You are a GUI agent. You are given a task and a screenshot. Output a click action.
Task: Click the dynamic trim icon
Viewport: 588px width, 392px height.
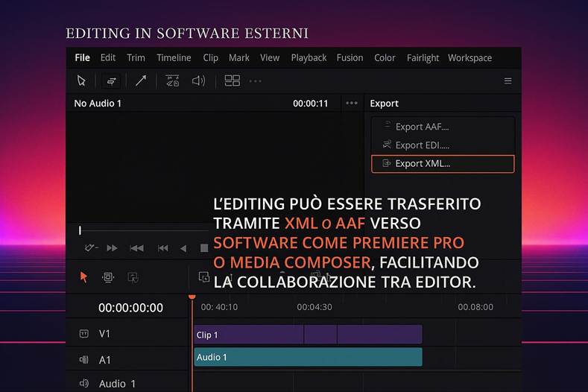[x=133, y=277]
